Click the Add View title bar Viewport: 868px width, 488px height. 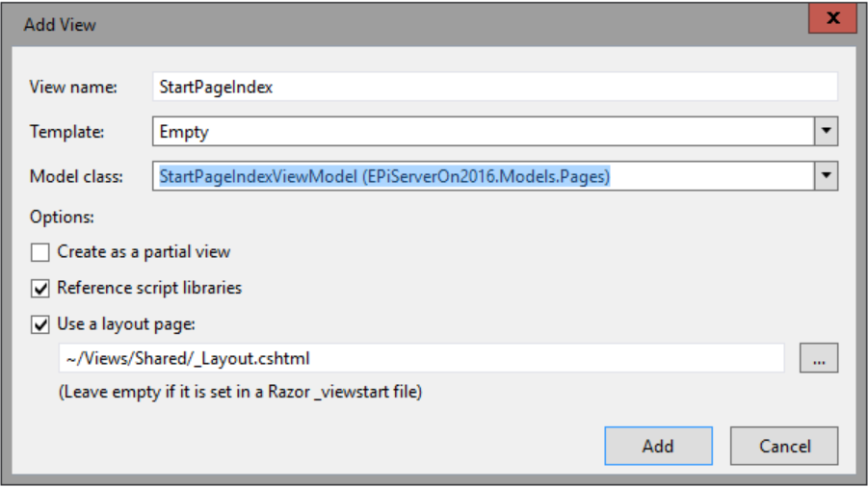385,23
